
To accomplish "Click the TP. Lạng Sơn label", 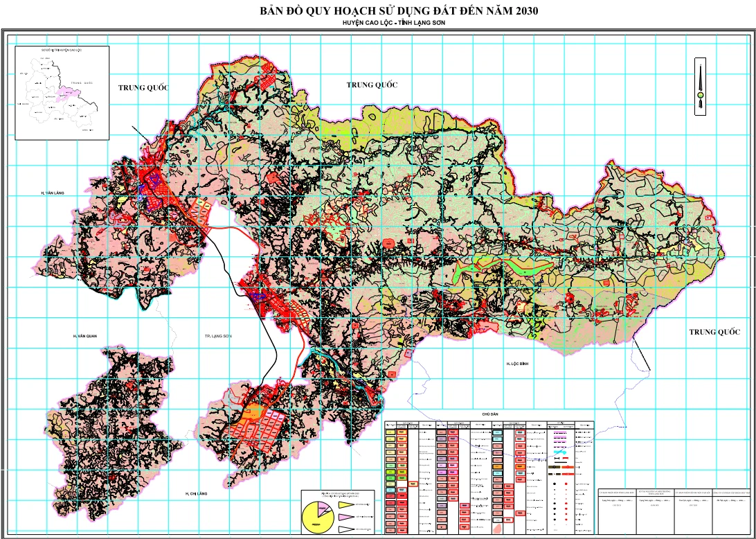I will pos(213,335).
